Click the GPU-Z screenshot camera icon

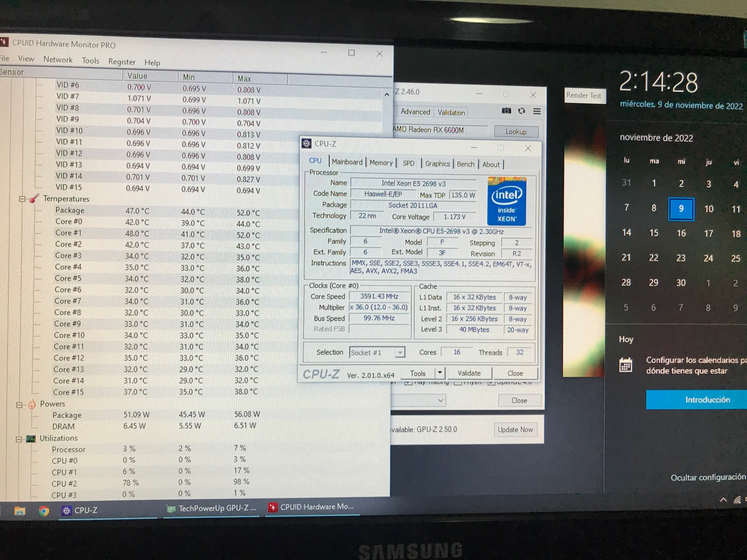(506, 111)
